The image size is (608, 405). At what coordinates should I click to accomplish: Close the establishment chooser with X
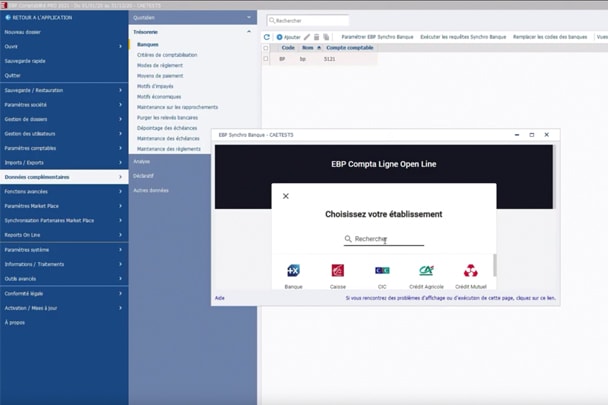coord(286,196)
